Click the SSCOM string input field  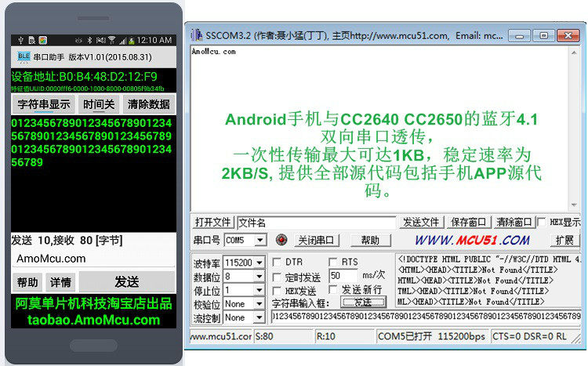click(x=426, y=317)
